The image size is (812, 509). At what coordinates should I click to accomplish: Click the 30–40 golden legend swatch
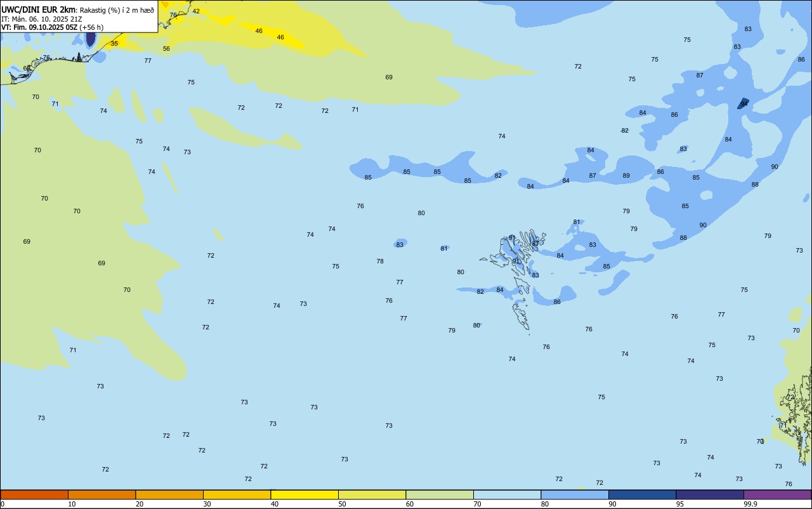click(x=237, y=494)
